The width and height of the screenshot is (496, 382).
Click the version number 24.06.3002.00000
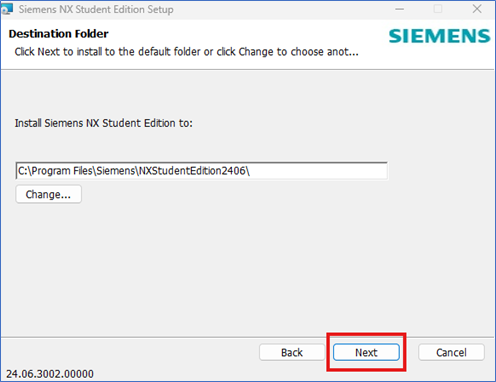click(50, 374)
